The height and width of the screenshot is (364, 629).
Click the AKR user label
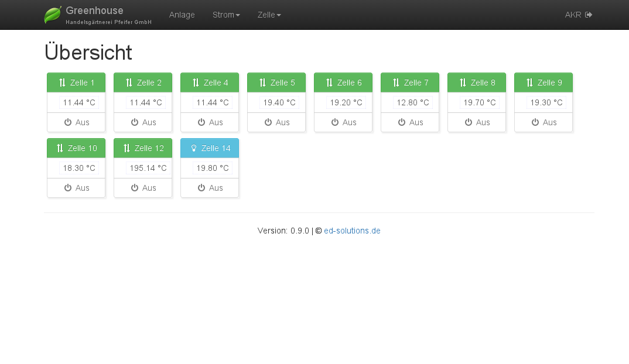[573, 15]
